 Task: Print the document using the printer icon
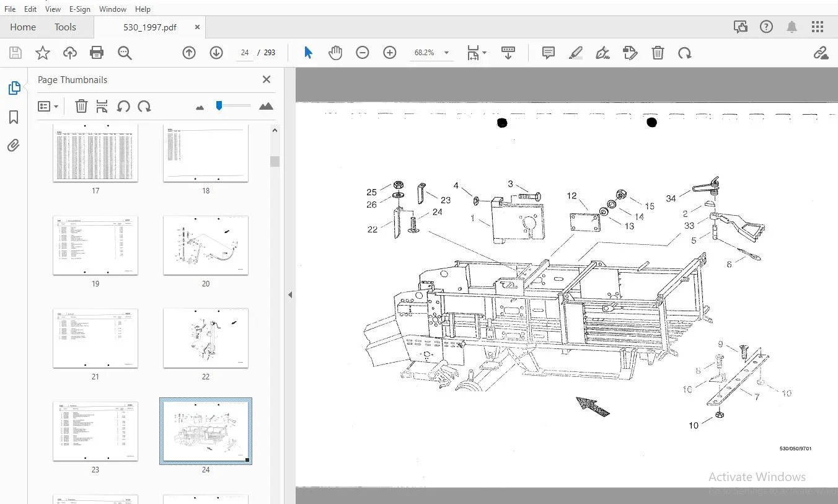point(97,53)
